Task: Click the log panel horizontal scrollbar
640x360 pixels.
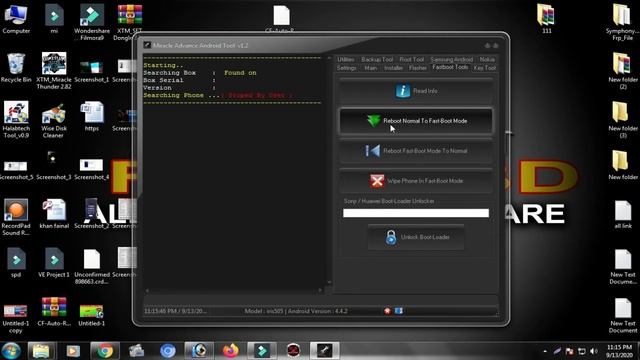Action: [233, 291]
